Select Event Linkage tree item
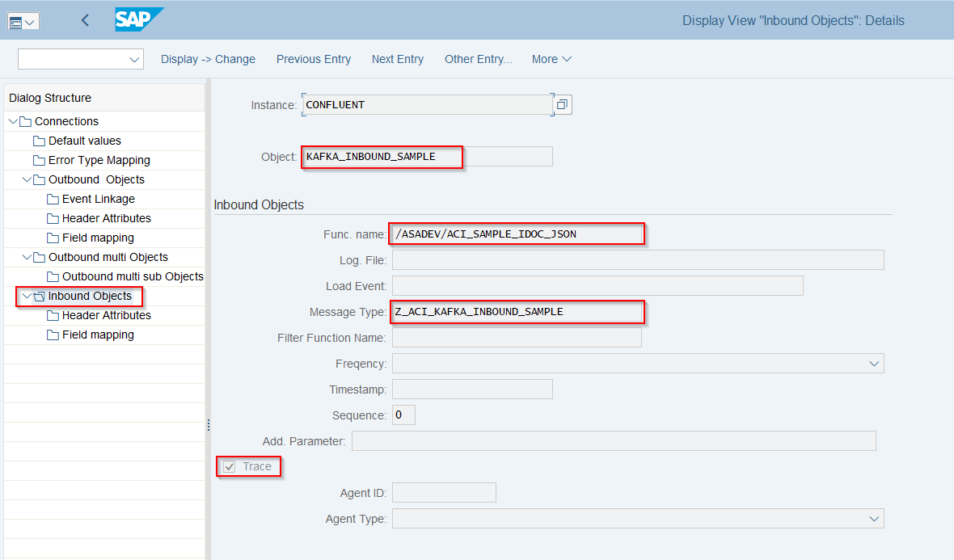The height and width of the screenshot is (560, 954). coord(99,200)
